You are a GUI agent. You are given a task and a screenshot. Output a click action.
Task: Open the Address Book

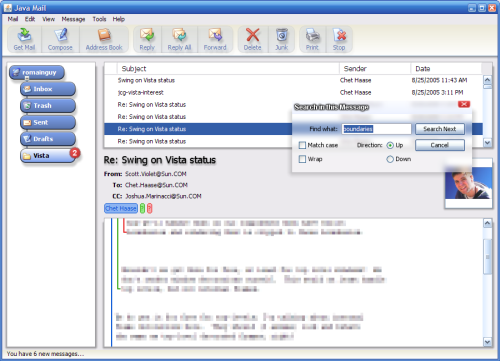104,39
